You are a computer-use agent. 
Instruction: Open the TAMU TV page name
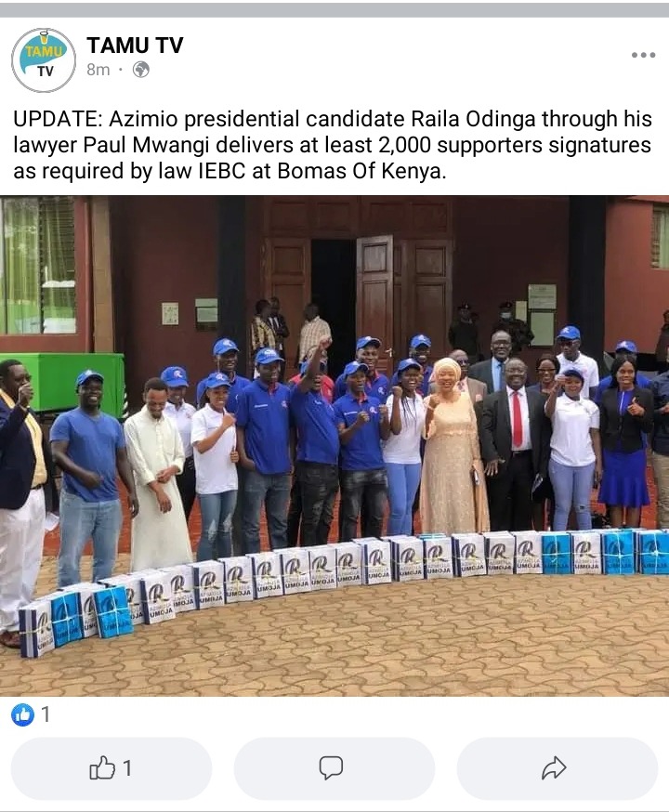tap(135, 46)
